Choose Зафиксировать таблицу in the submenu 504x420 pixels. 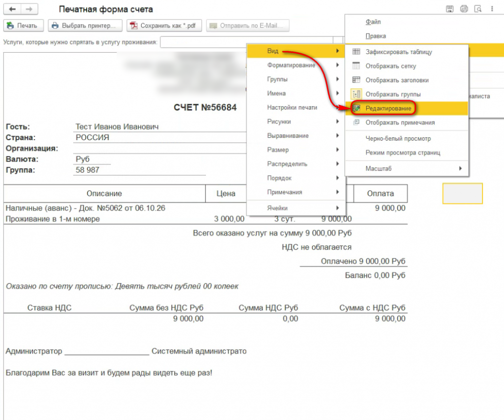click(x=407, y=52)
